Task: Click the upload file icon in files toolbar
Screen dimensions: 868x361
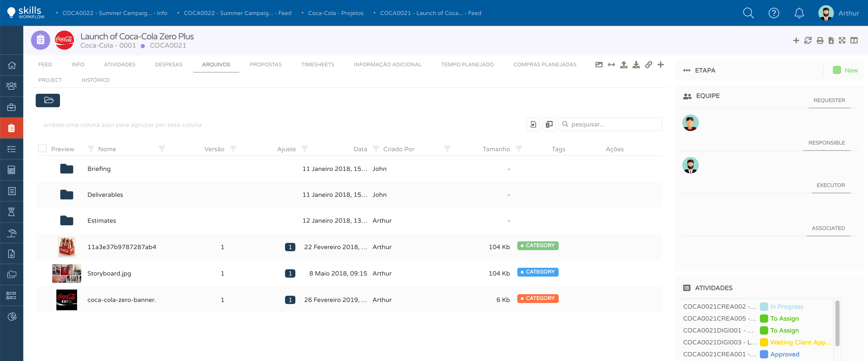Action: tap(624, 64)
